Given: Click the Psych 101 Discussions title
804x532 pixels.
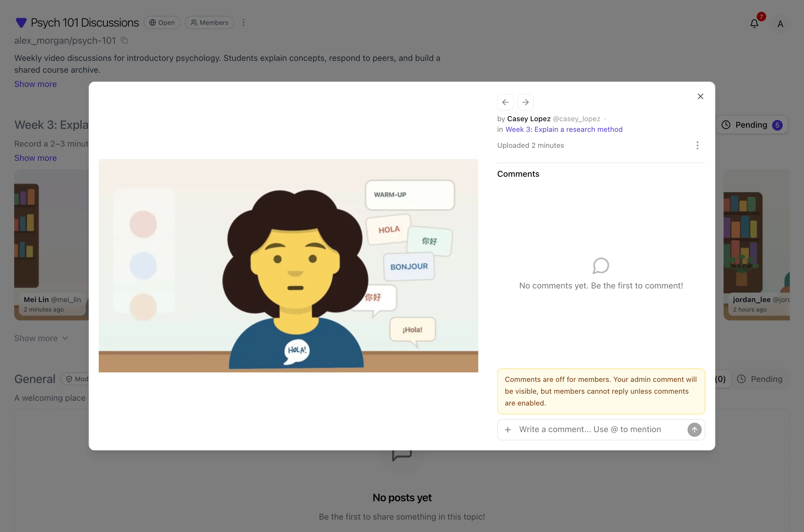Looking at the screenshot, I should 85,22.
